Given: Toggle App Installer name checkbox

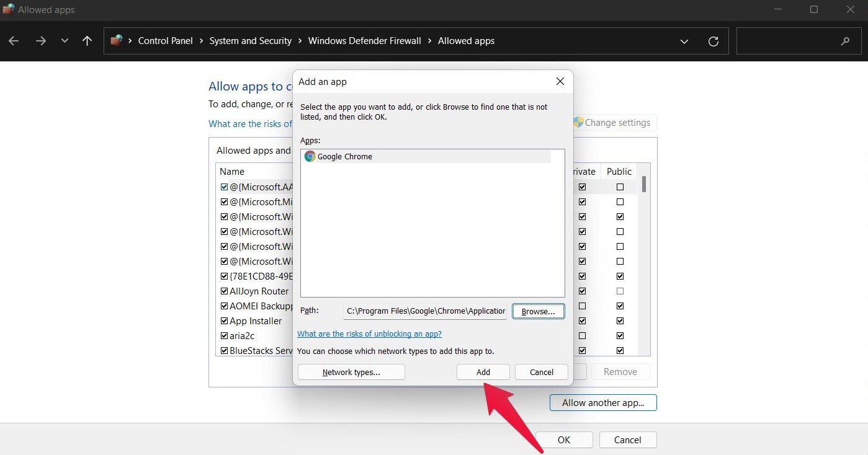Looking at the screenshot, I should coord(224,321).
